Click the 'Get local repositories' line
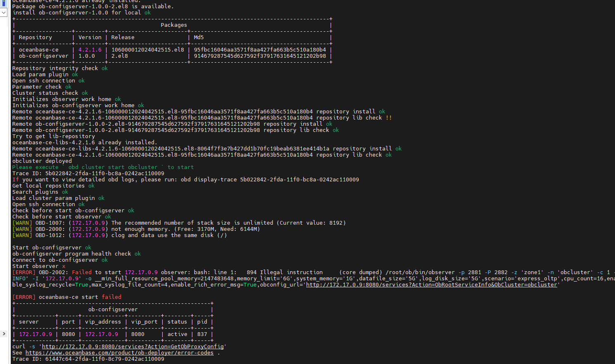 53,186
